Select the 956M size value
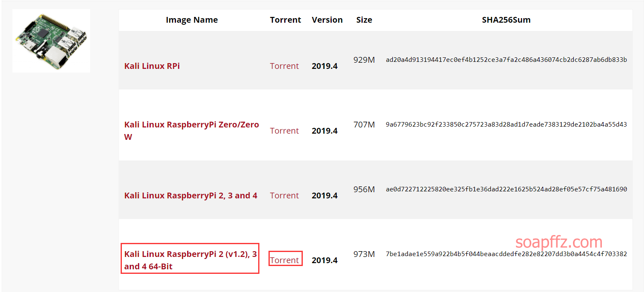The image size is (644, 292). pyautogui.click(x=364, y=189)
